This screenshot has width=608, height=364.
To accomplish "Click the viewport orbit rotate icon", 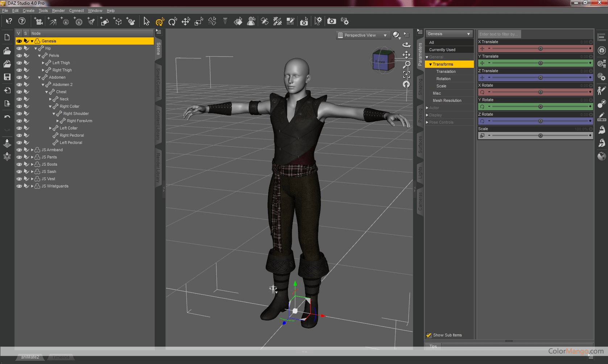I will pyautogui.click(x=406, y=45).
